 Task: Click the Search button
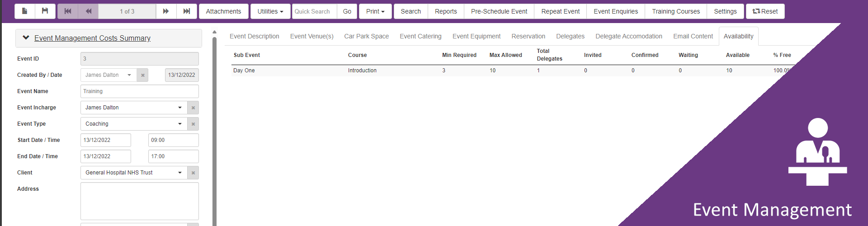[x=411, y=11]
